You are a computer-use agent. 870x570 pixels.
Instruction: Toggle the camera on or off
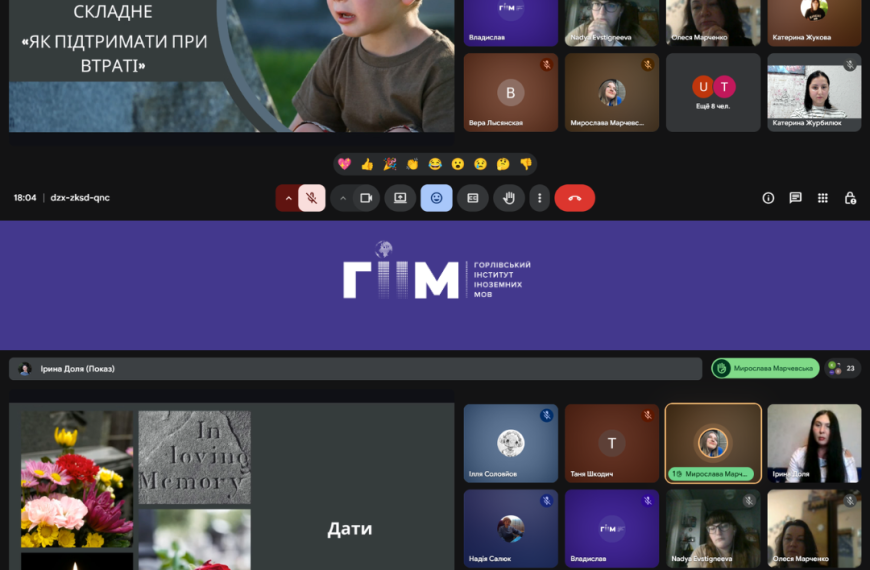(x=366, y=198)
